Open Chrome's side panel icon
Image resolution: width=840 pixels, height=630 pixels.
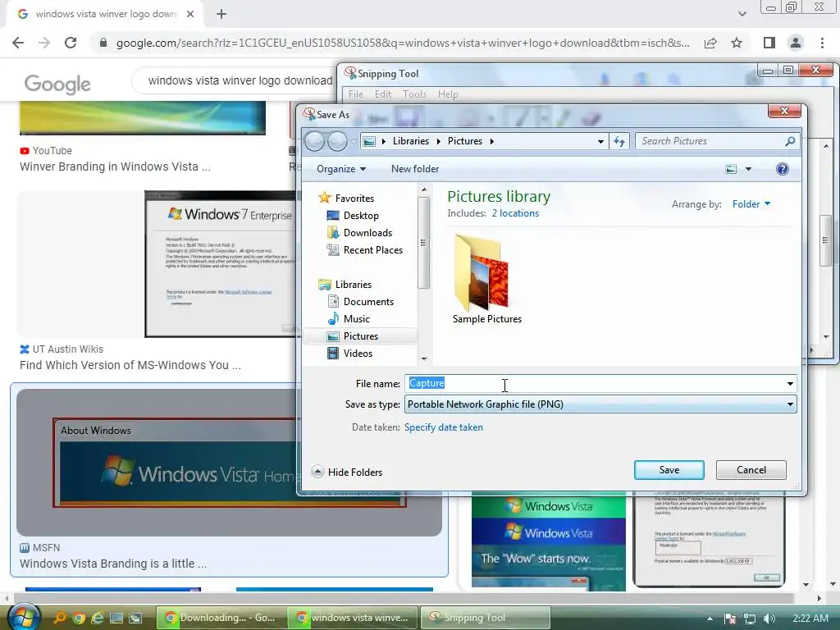[769, 43]
